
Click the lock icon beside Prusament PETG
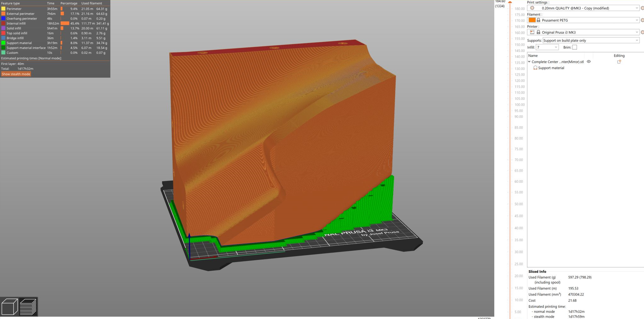tap(538, 20)
